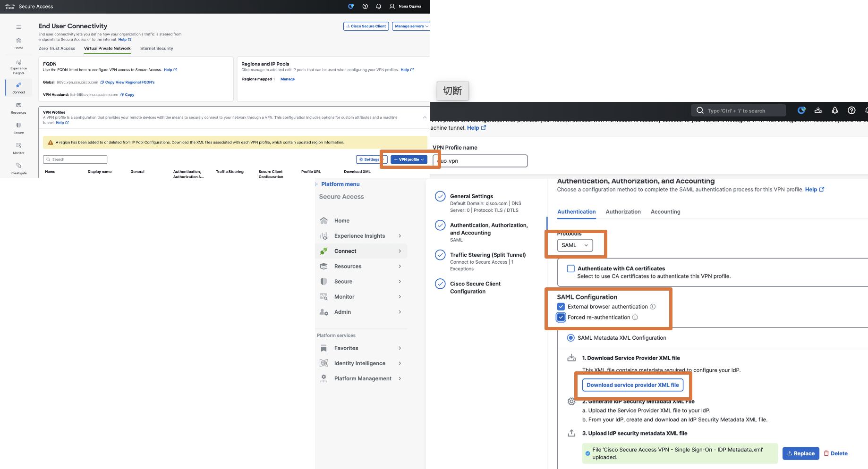Screen dimensions: 868x469
Task: Collapse the VPN Profiles section chevron
Action: (x=425, y=117)
